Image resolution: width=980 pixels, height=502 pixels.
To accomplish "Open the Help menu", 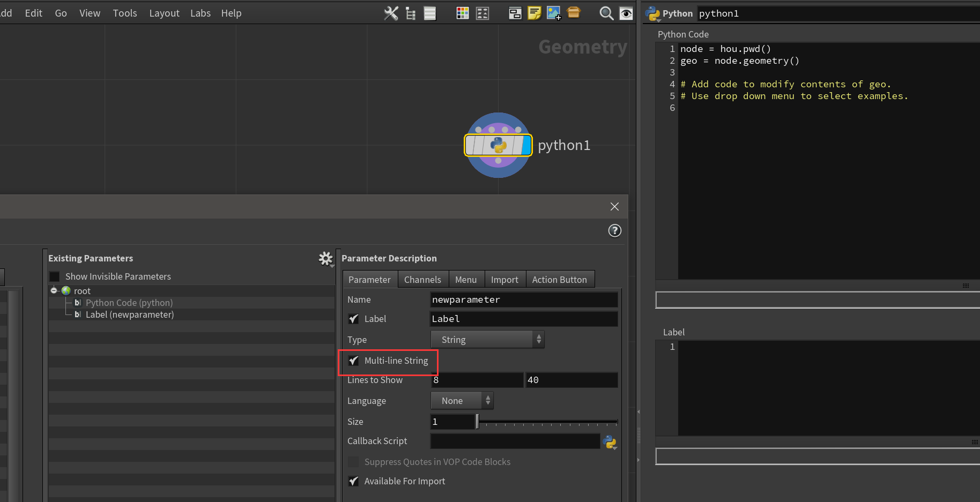I will (x=231, y=13).
